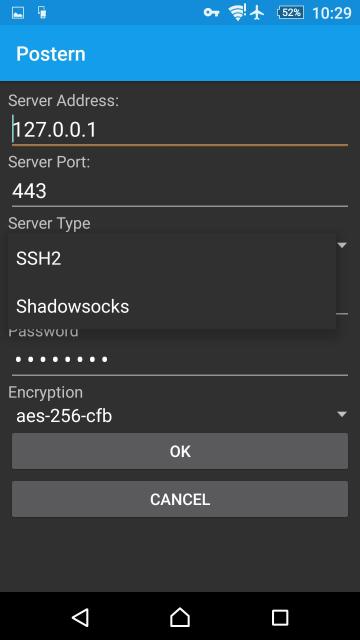
Task: Tap the Android Home navigation button
Action: (180, 617)
